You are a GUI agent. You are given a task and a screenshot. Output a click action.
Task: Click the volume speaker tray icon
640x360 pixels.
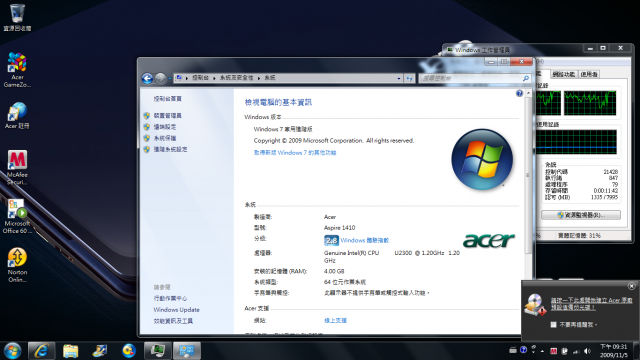[587, 351]
